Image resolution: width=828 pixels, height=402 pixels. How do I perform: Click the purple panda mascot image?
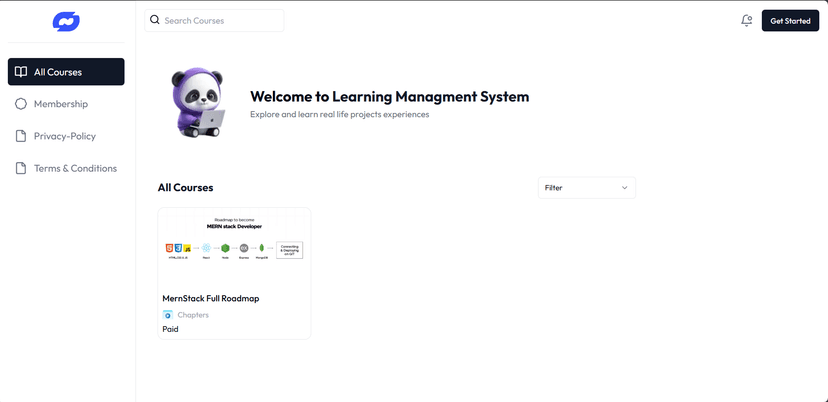(197, 102)
